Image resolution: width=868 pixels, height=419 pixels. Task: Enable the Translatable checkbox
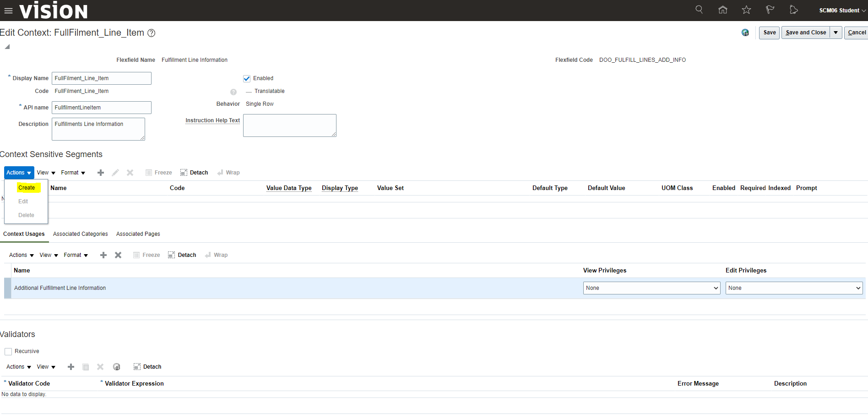coord(248,91)
